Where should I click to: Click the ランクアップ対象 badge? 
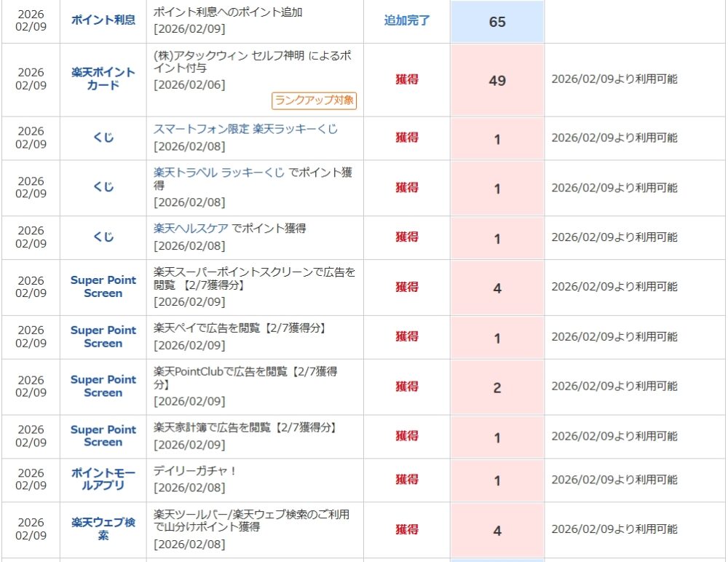[x=314, y=101]
